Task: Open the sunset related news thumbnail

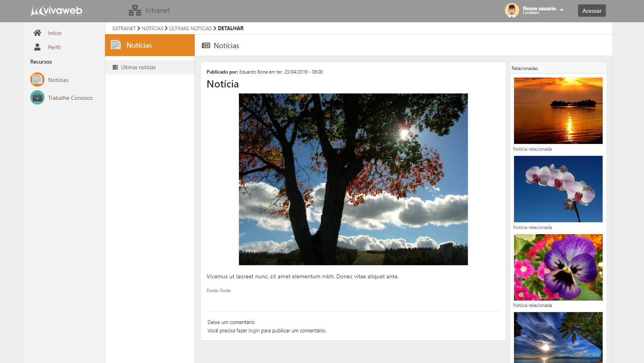Action: (x=558, y=111)
